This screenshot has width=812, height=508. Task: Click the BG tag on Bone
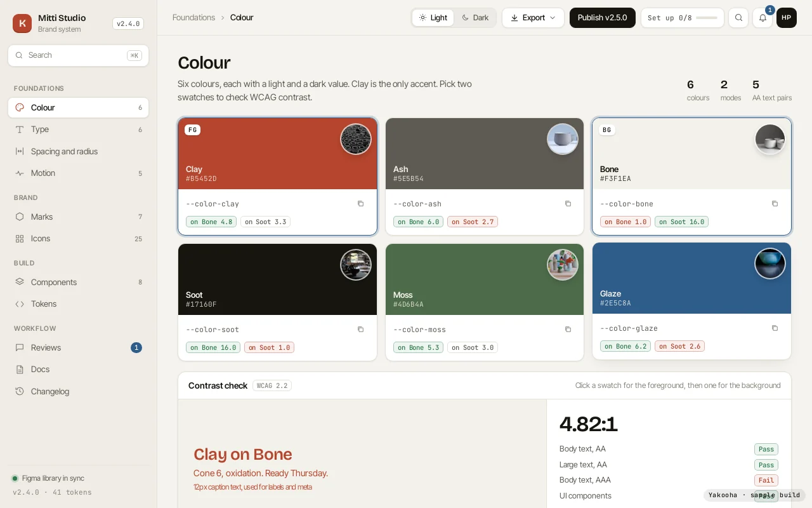pos(607,130)
